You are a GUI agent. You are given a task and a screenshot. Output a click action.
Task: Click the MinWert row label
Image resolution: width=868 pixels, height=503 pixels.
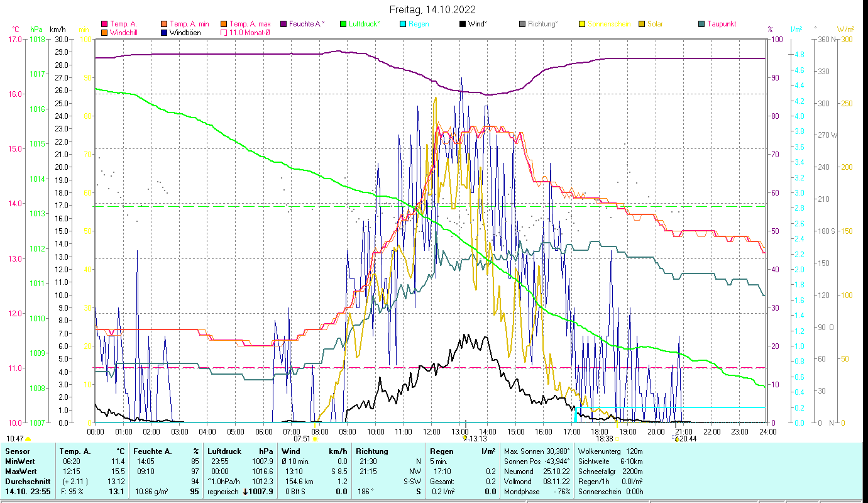point(20,462)
